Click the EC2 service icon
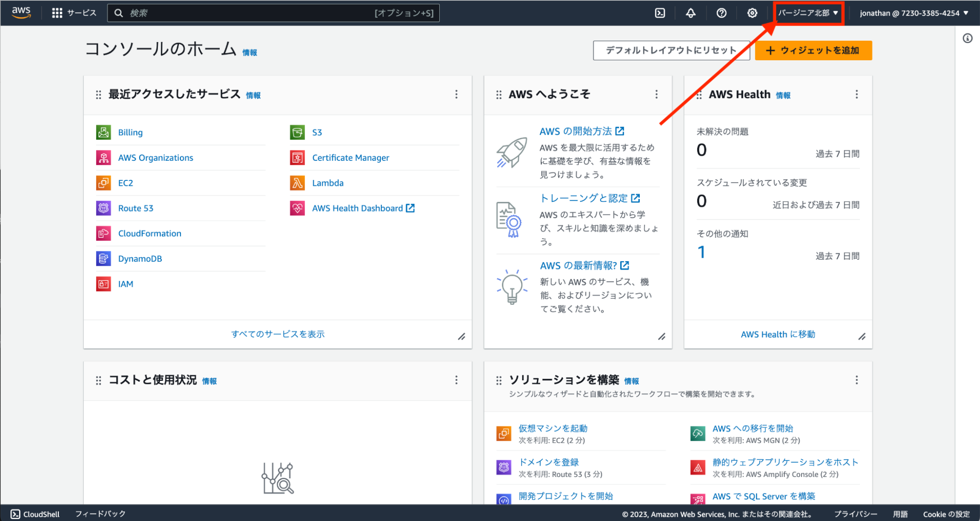980x521 pixels. (x=103, y=183)
